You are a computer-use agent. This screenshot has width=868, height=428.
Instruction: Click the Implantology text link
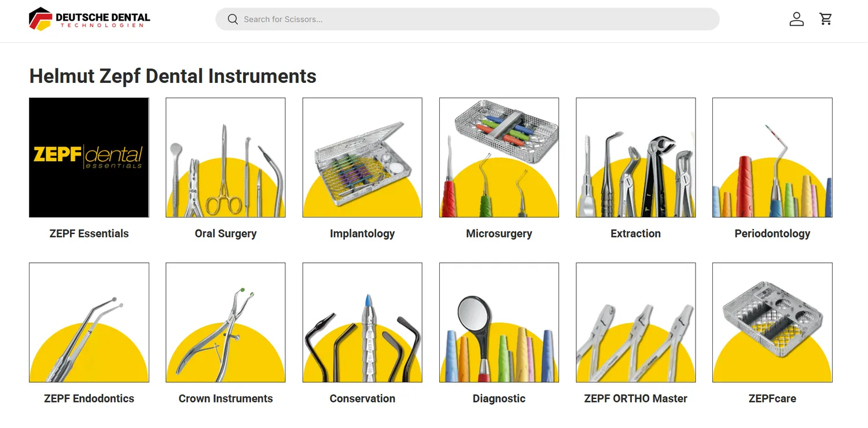[362, 234]
